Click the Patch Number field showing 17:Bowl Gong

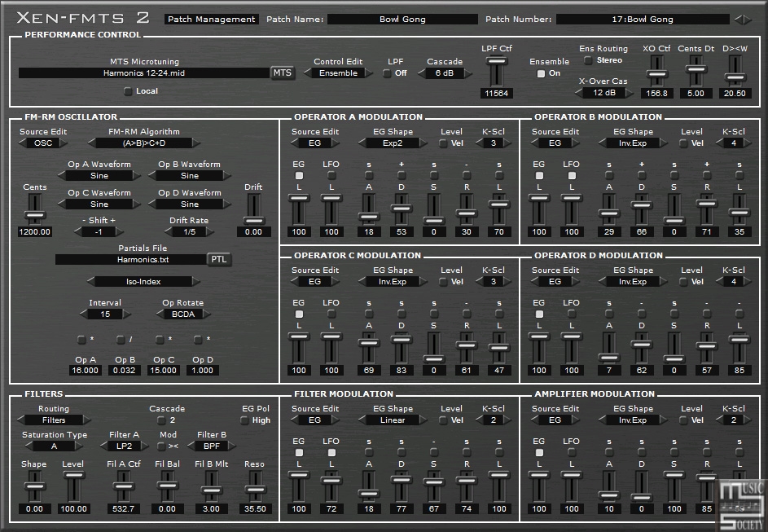[x=643, y=19]
